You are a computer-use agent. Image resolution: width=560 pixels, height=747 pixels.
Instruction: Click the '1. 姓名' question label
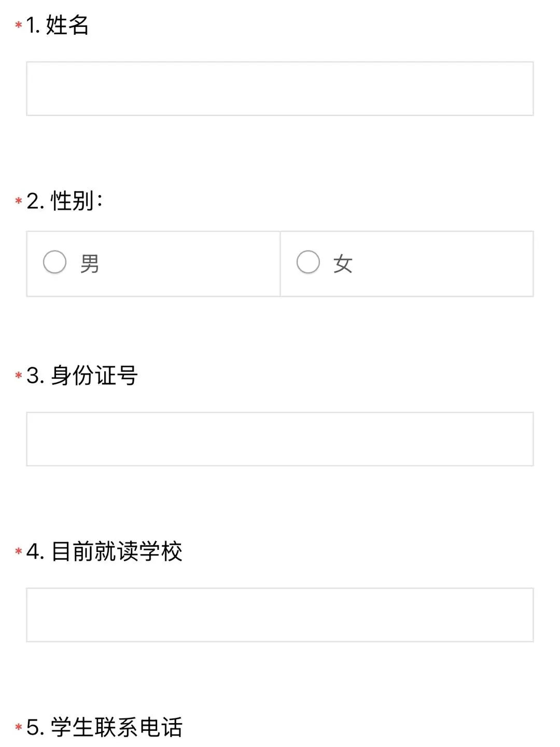(x=58, y=25)
